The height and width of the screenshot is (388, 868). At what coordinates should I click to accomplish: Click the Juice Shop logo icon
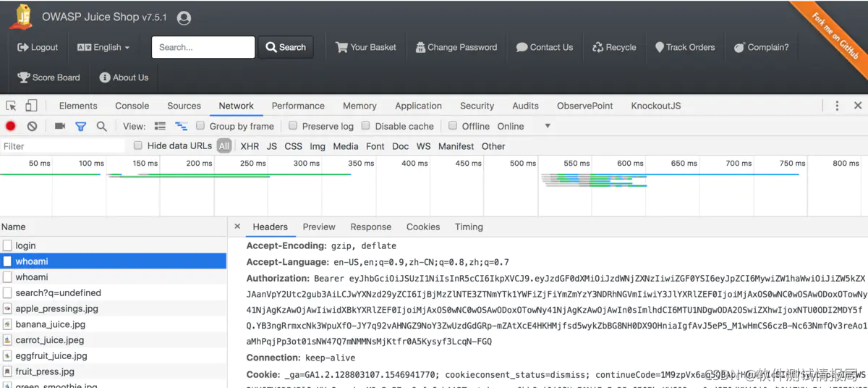click(21, 17)
